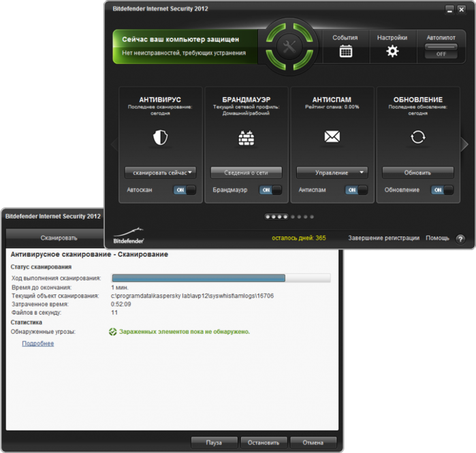Screen dimensions: 476x453
Task: Click the Антиспам envelope icon
Action: (332, 137)
